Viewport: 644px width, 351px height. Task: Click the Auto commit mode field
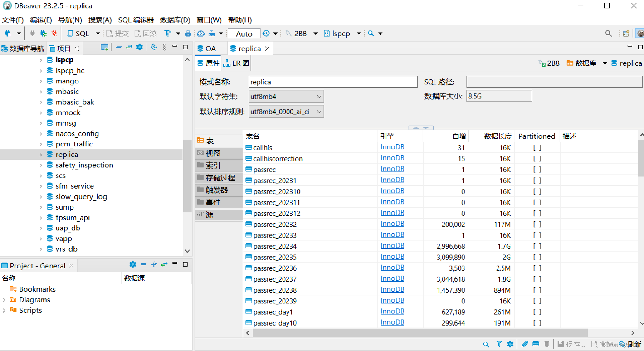244,33
